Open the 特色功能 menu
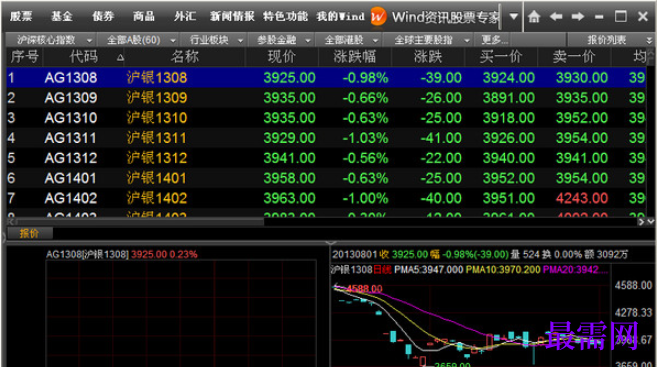This screenshot has width=657, height=367. (x=285, y=16)
